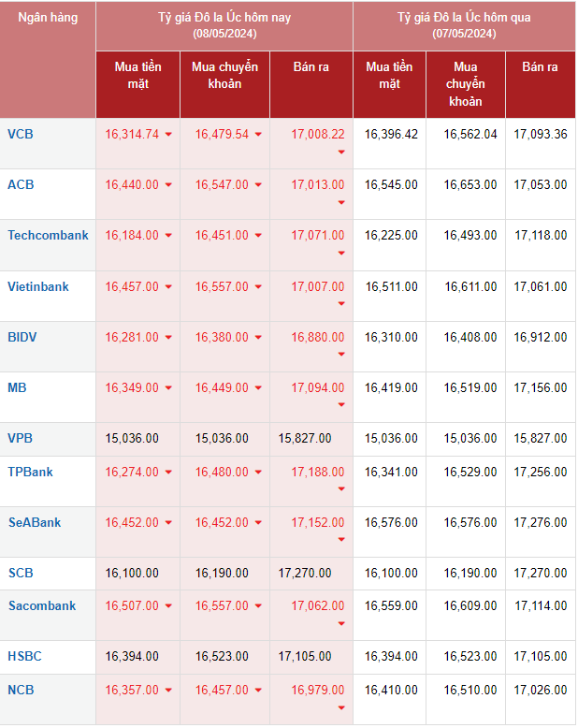This screenshot has height=728, width=578.
Task: Select today's 08/05/2024 rate header
Action: [224, 25]
